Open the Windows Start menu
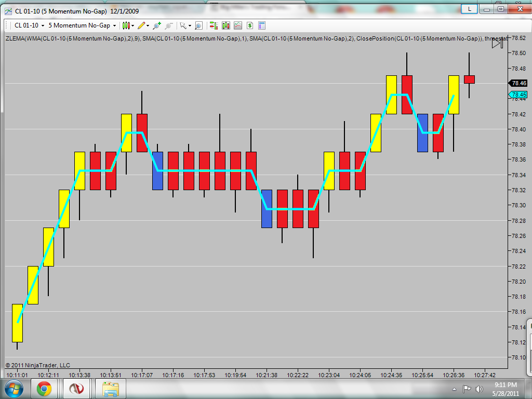Viewport: 532px width, 399px height. [x=14, y=389]
